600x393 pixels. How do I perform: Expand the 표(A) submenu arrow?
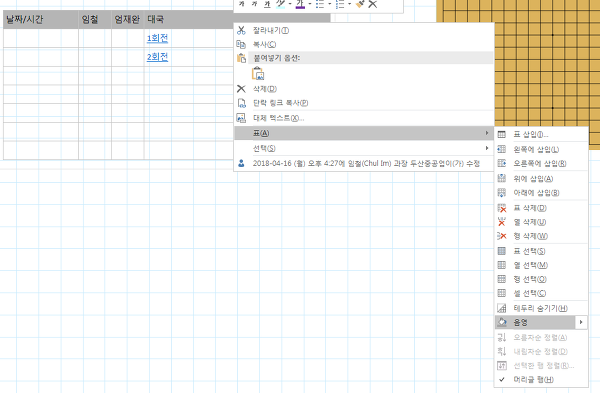click(x=487, y=133)
